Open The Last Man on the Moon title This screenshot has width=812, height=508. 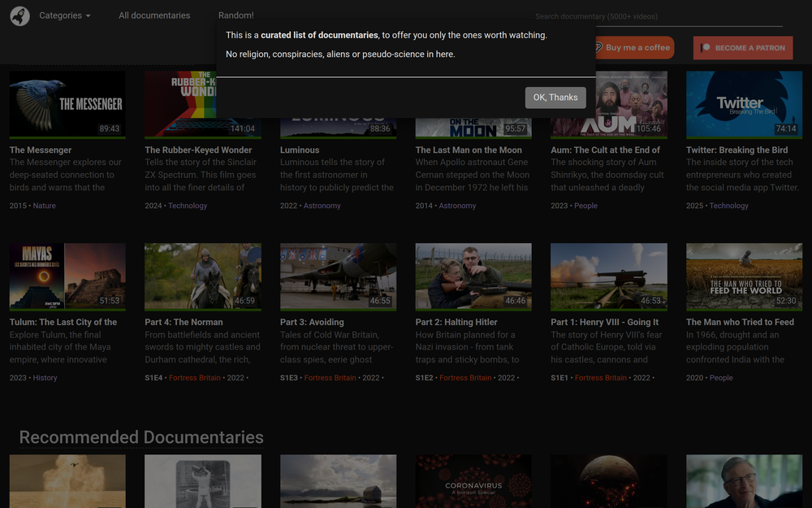coord(469,150)
